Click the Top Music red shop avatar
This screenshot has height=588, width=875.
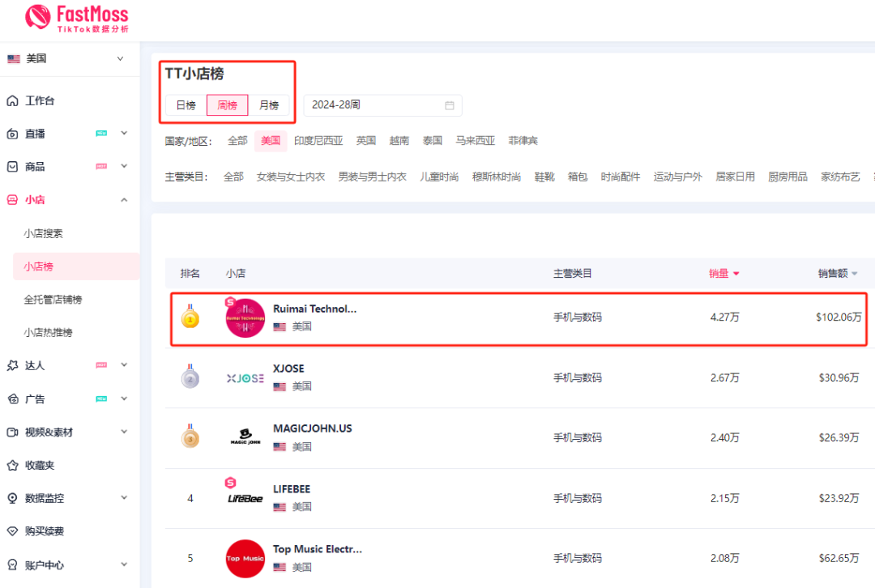245,558
